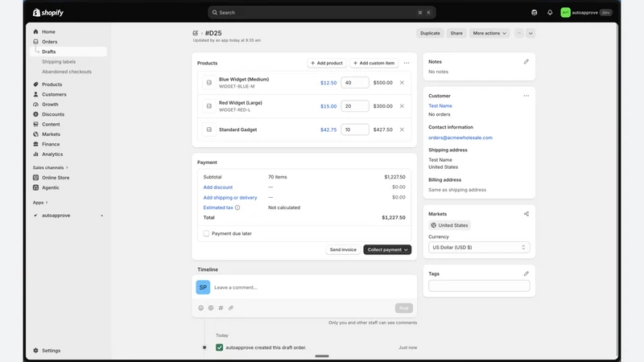
Task: Click Duplicate button
Action: coord(430,33)
